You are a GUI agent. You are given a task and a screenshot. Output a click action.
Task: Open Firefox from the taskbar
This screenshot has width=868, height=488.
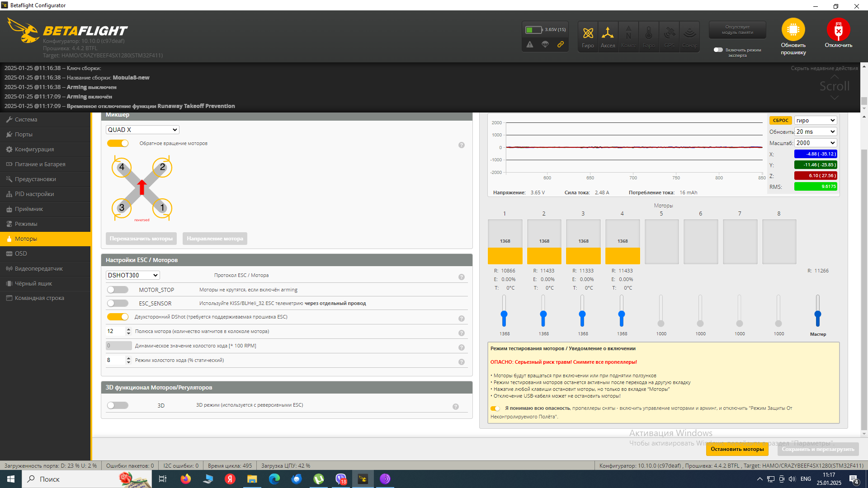coord(185,479)
